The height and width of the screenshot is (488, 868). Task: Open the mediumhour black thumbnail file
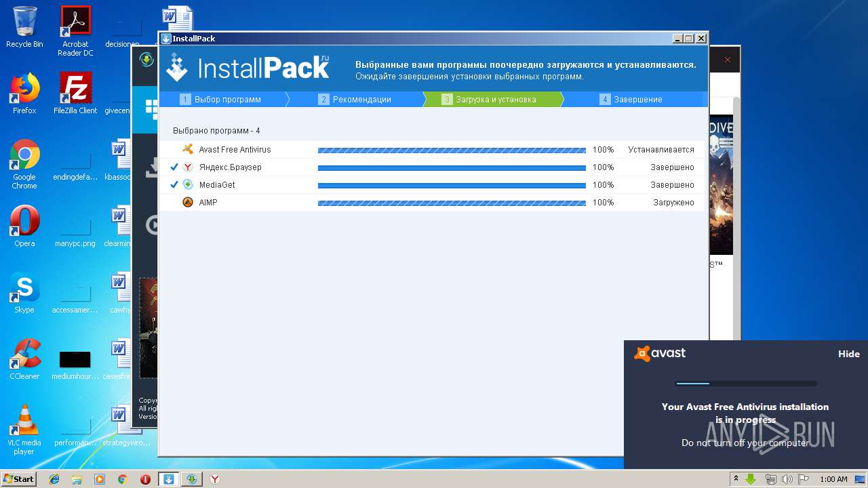[x=75, y=365]
